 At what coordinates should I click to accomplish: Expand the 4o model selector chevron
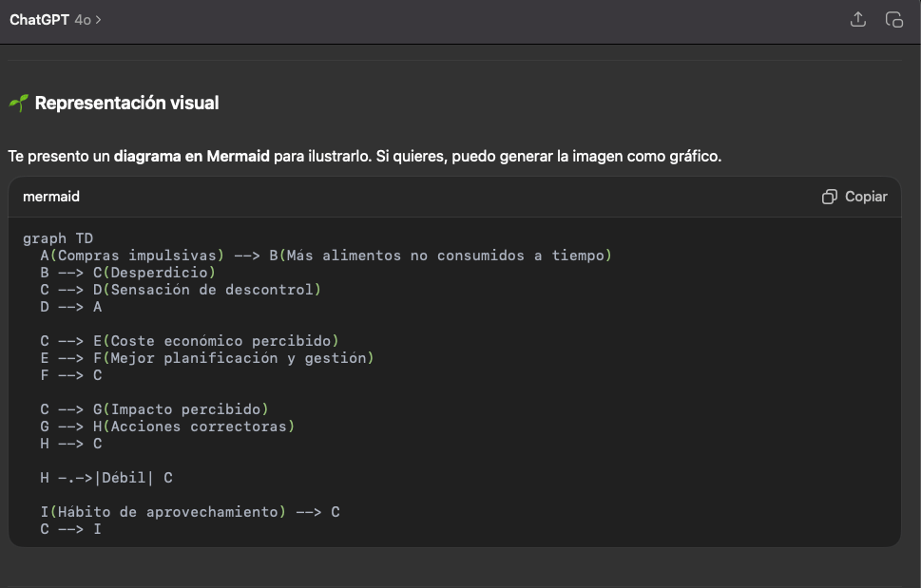(98, 20)
